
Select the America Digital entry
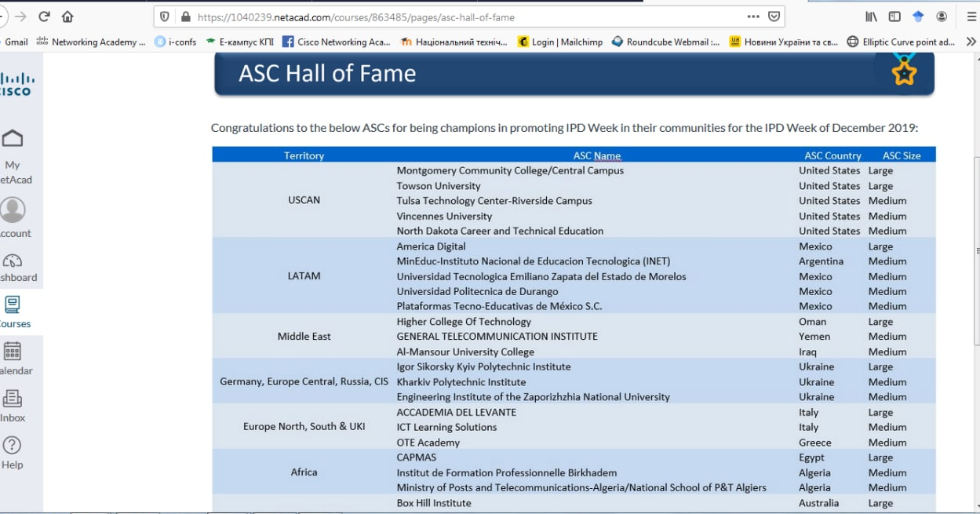(431, 246)
